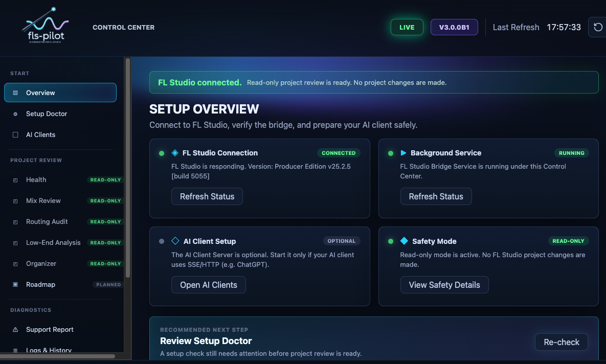Viewport: 606px width, 364px height.
Task: Click the Organizer sidebar icon
Action: (15, 264)
